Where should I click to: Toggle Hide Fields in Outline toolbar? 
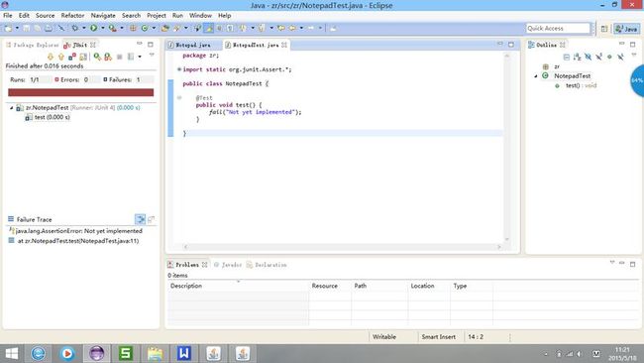589,57
